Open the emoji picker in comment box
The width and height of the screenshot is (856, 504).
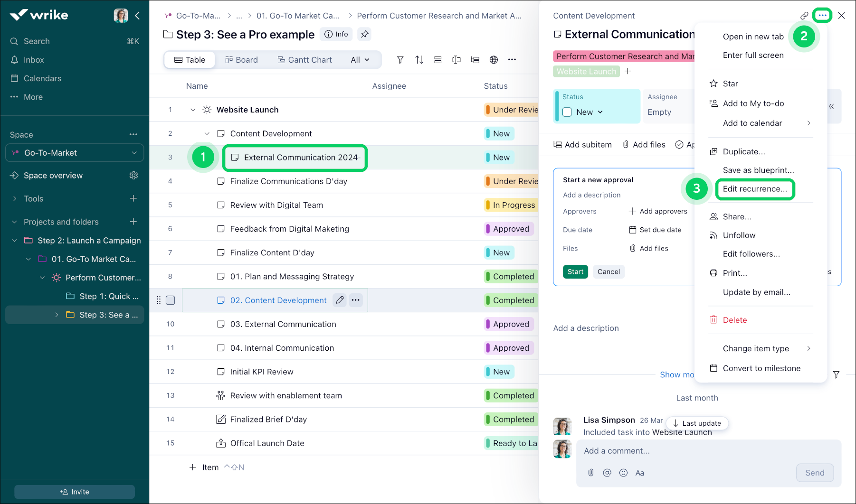623,473
